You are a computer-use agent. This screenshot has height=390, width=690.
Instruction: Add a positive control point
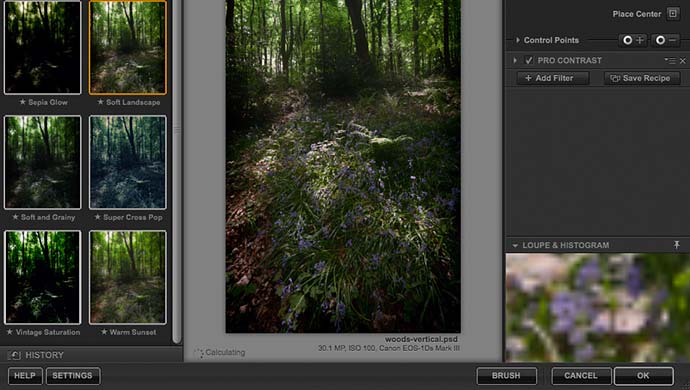coord(633,40)
